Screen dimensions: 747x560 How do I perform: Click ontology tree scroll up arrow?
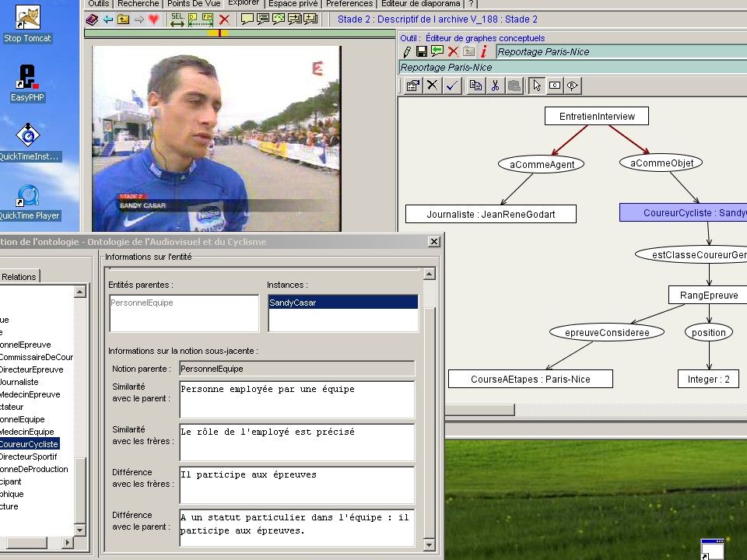point(80,291)
